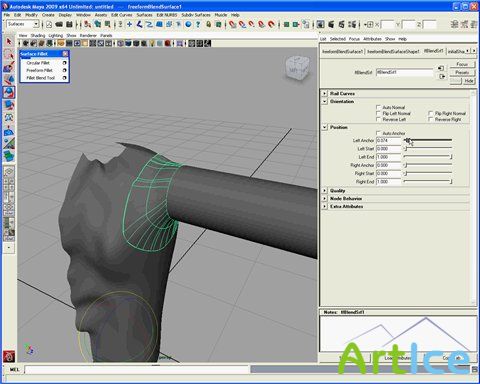Expand the Rail Curves section
Image resolution: width=480 pixels, height=384 pixels.
tap(325, 93)
